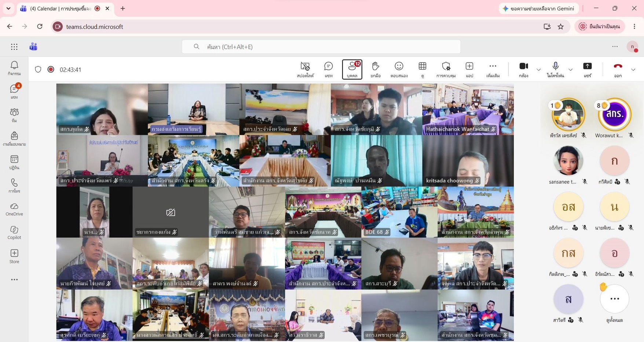Open Calendar in left sidebar
The height and width of the screenshot is (342, 644).
pos(14,162)
